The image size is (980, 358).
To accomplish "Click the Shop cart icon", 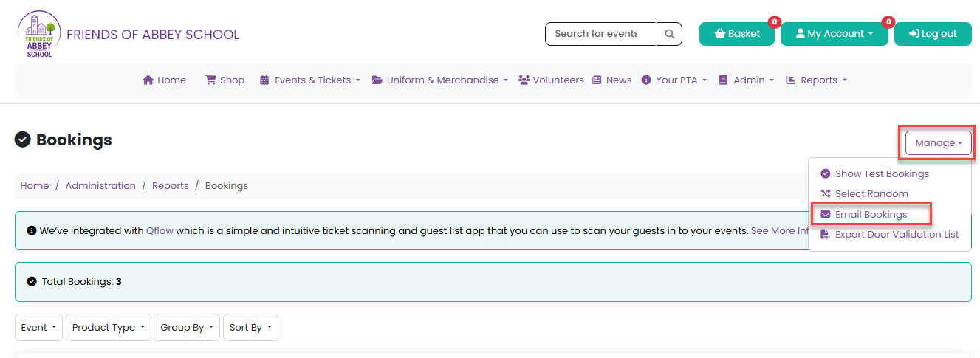I will 210,80.
